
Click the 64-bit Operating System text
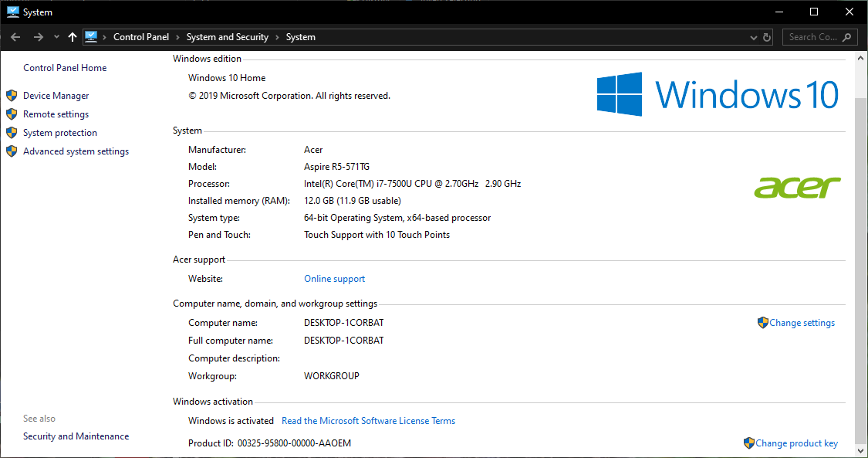tap(397, 218)
